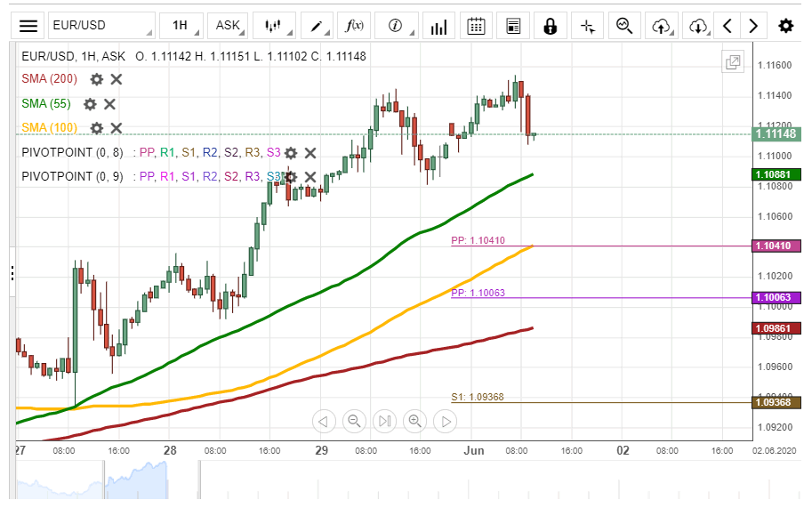
Task: Open the EUR/USD instrument selector
Action: coord(101,26)
